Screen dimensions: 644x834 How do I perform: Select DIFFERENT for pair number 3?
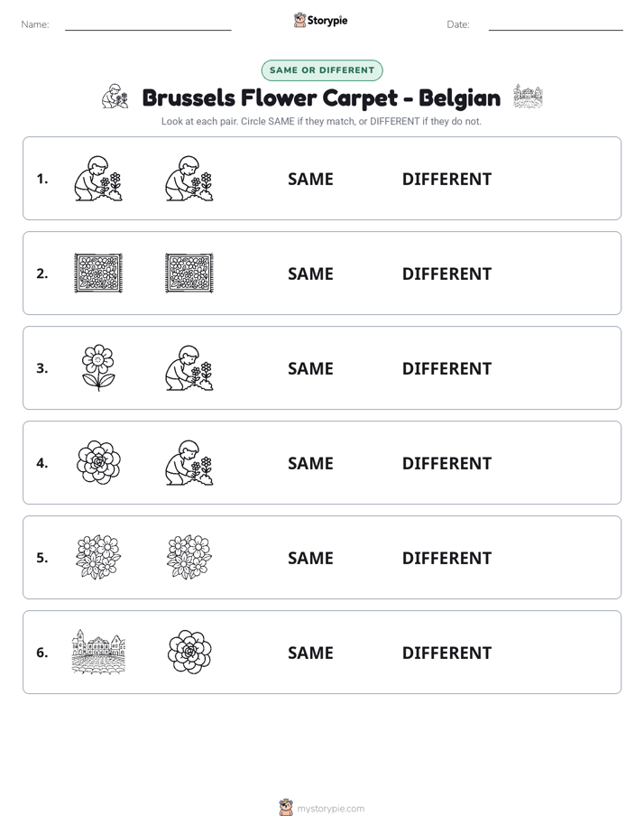(x=446, y=368)
